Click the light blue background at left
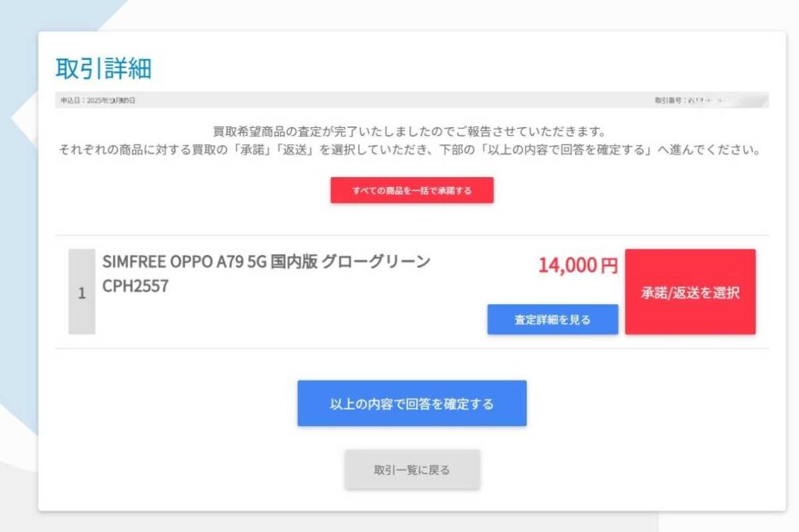The height and width of the screenshot is (532, 799). (x=19, y=255)
